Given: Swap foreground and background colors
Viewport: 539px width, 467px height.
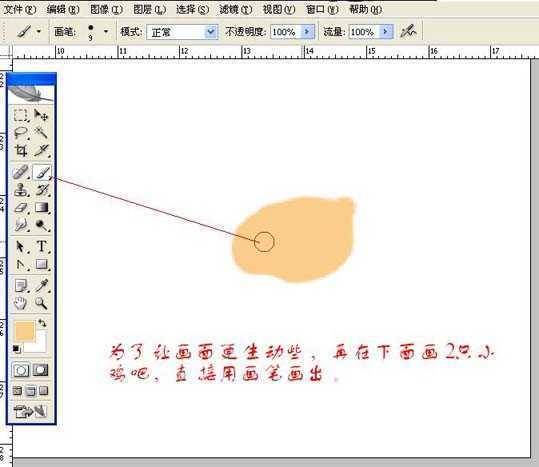Looking at the screenshot, I should pyautogui.click(x=42, y=323).
